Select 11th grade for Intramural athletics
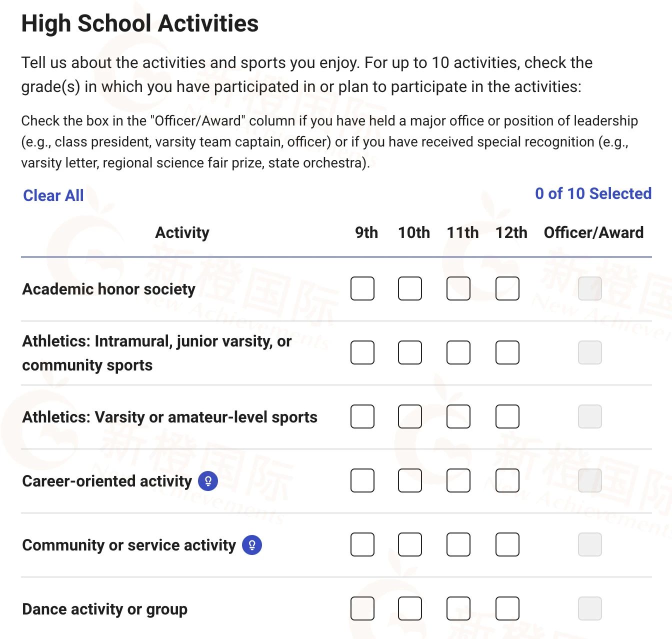 click(x=458, y=352)
